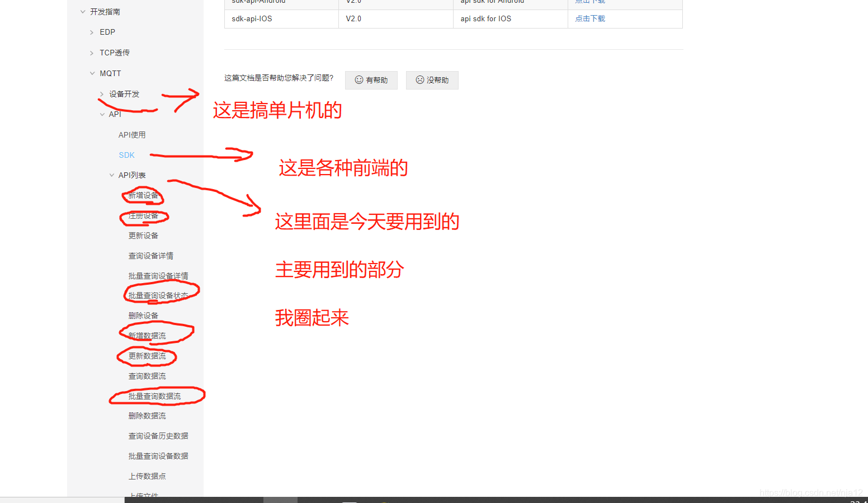The image size is (868, 503).
Task: Open 查询设备详情 API page
Action: tap(151, 256)
